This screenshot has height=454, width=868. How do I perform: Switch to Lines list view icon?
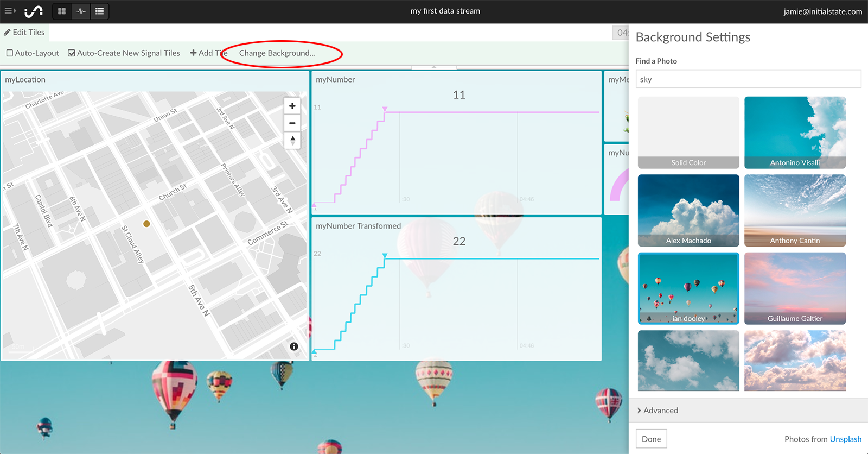99,11
